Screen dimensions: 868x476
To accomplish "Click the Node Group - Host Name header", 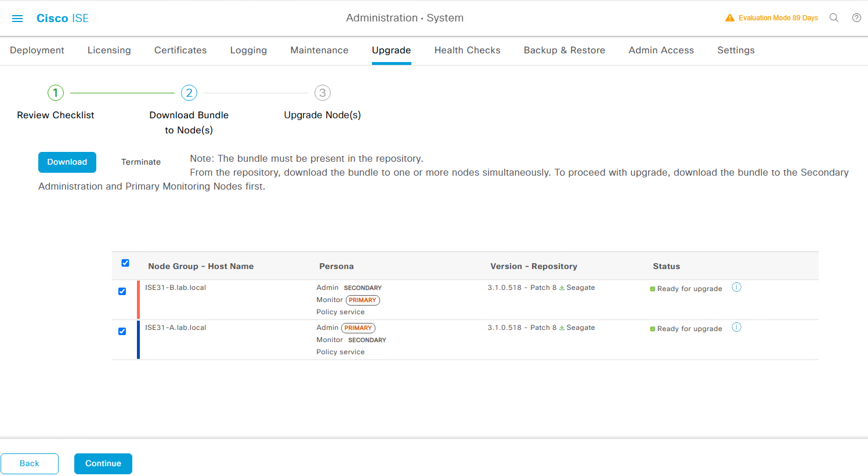I will coord(201,266).
